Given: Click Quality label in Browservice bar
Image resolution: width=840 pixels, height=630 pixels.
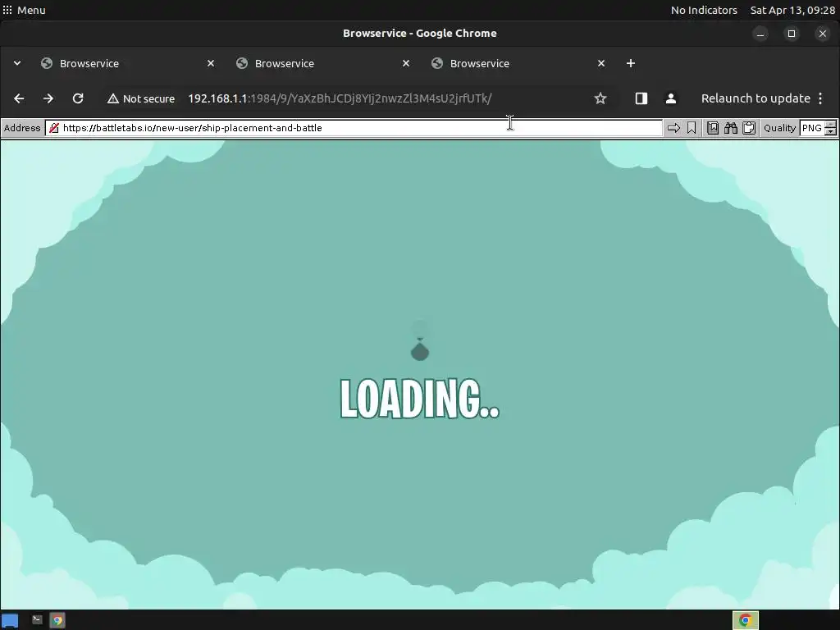Looking at the screenshot, I should tap(779, 128).
